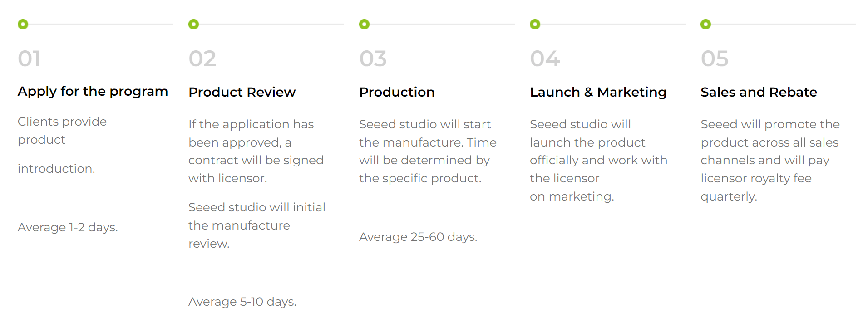
Task: Click the Average 1-2 days text
Action: click(68, 227)
